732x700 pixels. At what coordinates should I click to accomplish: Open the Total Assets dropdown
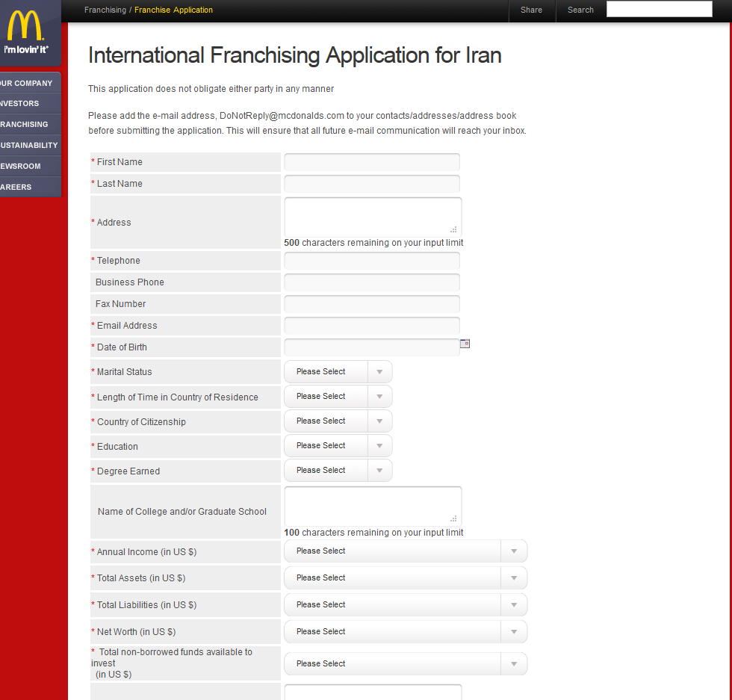click(406, 578)
